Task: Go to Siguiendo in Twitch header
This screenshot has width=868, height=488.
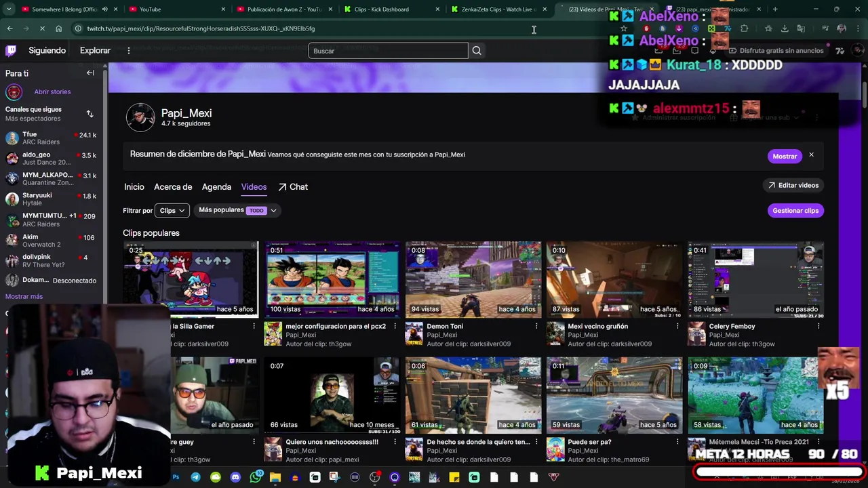Action: [47, 51]
